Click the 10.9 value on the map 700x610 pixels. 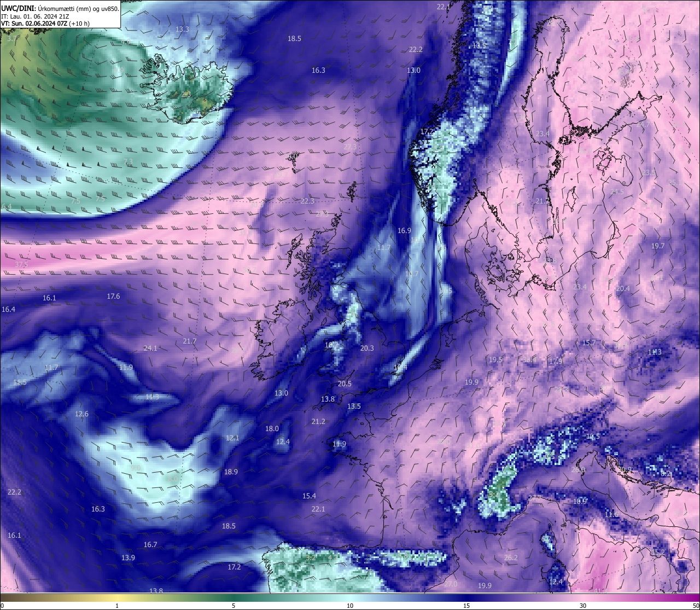(x=580, y=501)
